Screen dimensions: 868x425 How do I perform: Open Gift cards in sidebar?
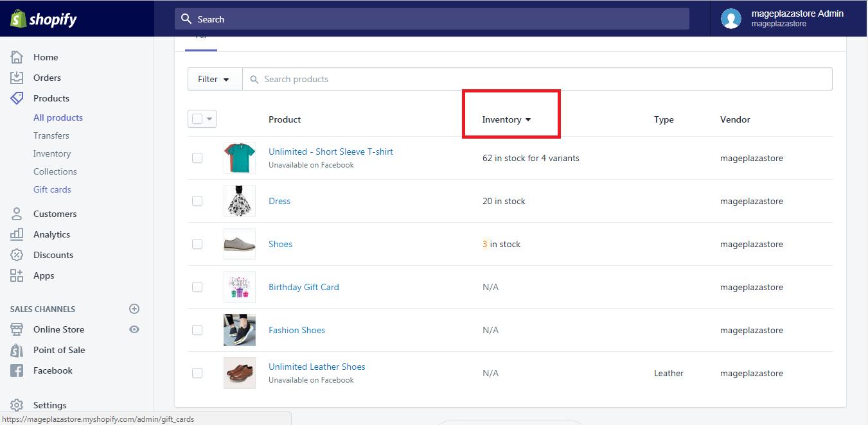click(x=52, y=189)
